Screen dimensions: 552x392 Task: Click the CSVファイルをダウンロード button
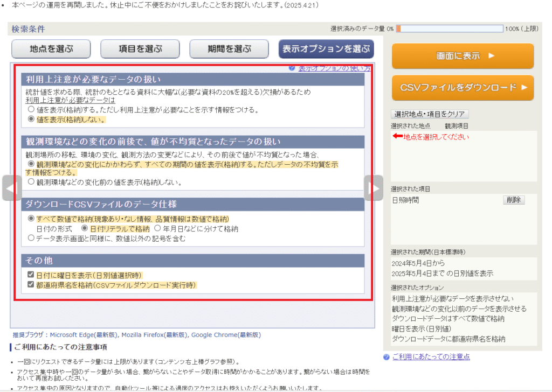coord(463,88)
